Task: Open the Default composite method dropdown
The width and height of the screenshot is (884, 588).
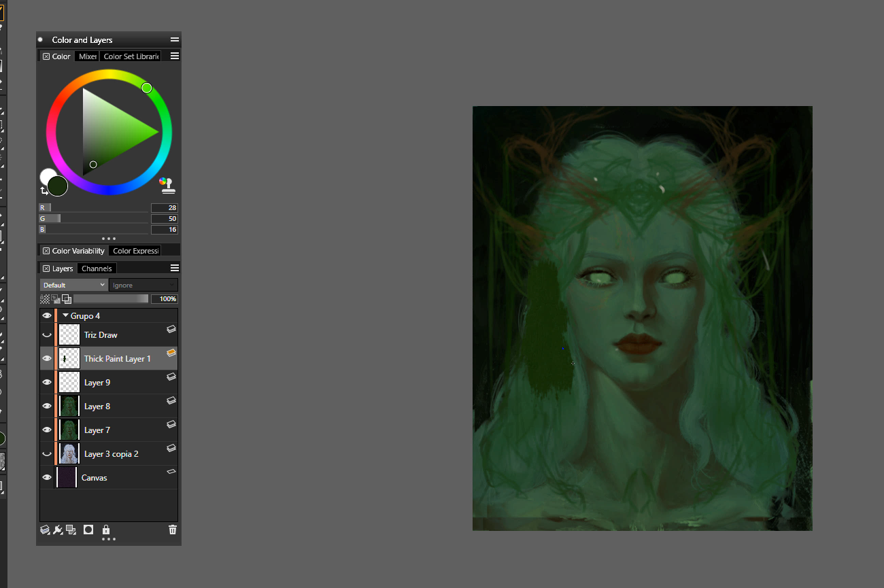Action: coord(73,285)
